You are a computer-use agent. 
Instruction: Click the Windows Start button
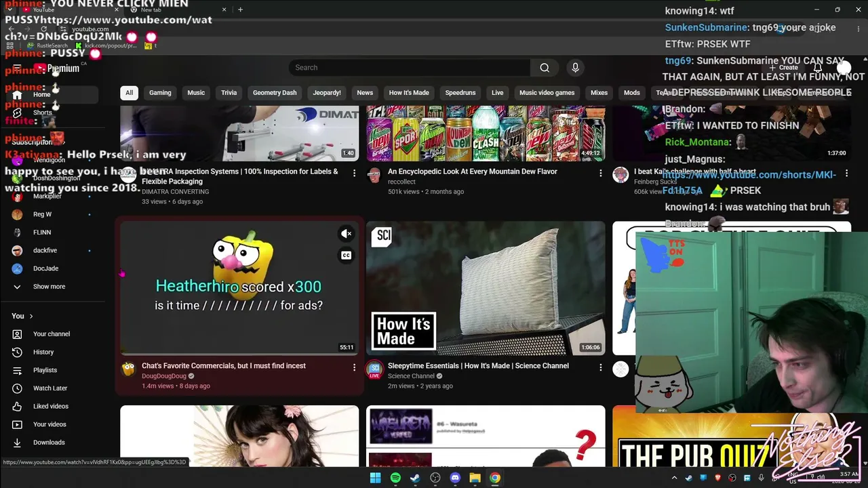click(x=375, y=478)
